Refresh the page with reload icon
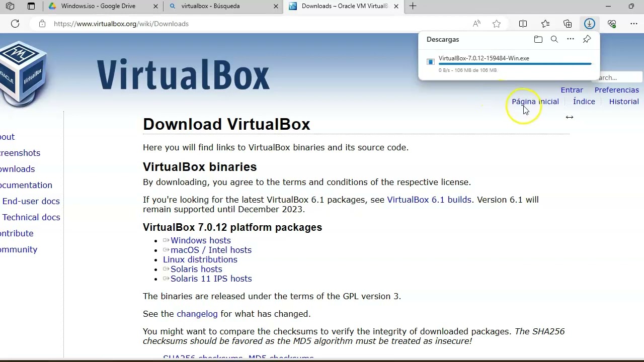 [15, 24]
